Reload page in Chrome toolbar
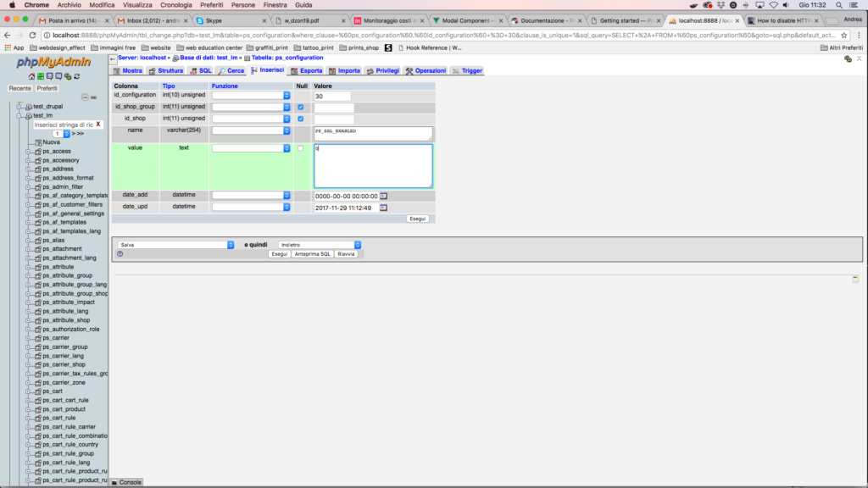Image resolution: width=868 pixels, height=488 pixels. click(x=32, y=35)
